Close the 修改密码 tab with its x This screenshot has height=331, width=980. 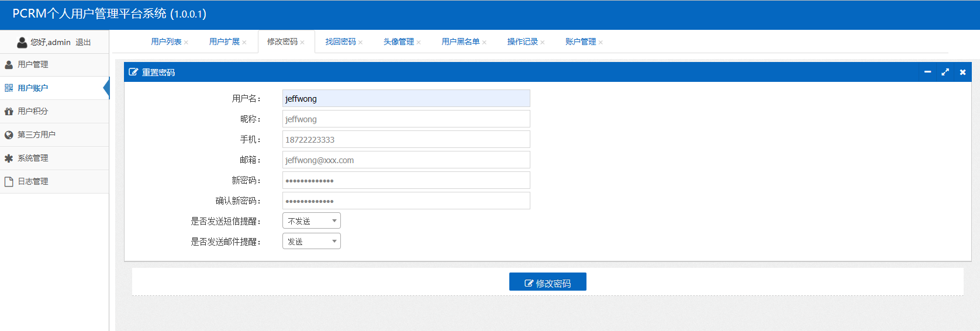pyautogui.click(x=302, y=42)
